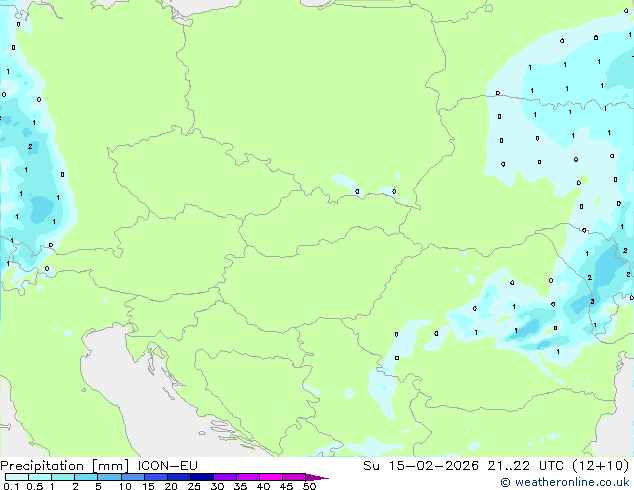This screenshot has width=634, height=490.
Task: Click the 'Precipitation [mm]' title text
Action: pyautogui.click(x=64, y=466)
